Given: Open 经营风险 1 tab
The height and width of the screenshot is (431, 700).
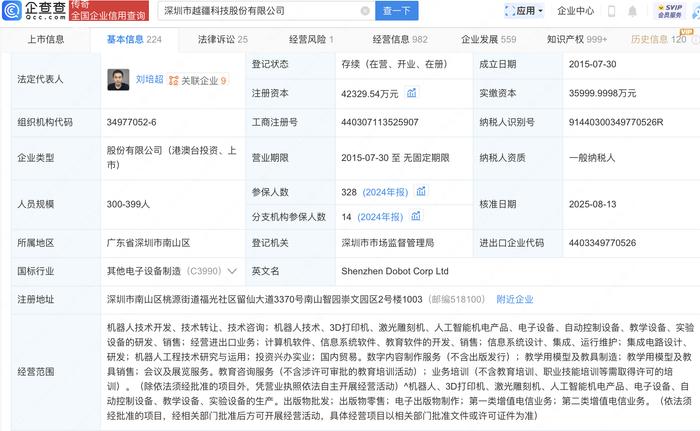Looking at the screenshot, I should pos(311,39).
